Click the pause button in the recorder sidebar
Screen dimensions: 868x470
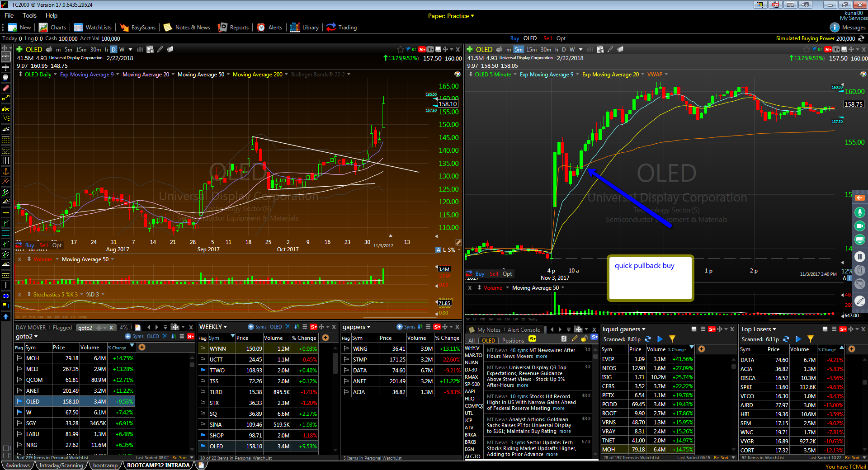click(860, 257)
